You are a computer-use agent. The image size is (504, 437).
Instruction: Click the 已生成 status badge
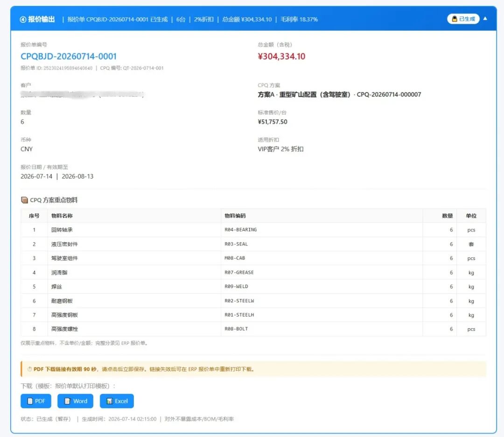pyautogui.click(x=463, y=19)
